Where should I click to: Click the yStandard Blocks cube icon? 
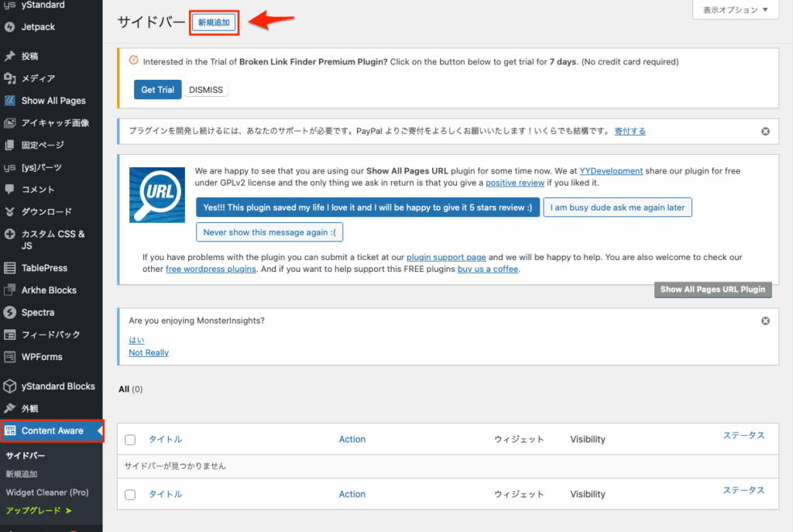coord(9,386)
